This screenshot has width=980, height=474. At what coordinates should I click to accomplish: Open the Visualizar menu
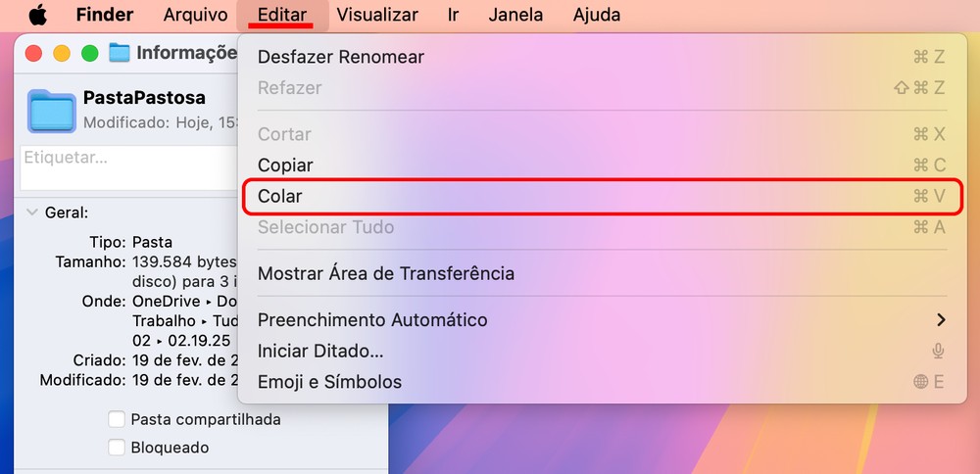(376, 15)
